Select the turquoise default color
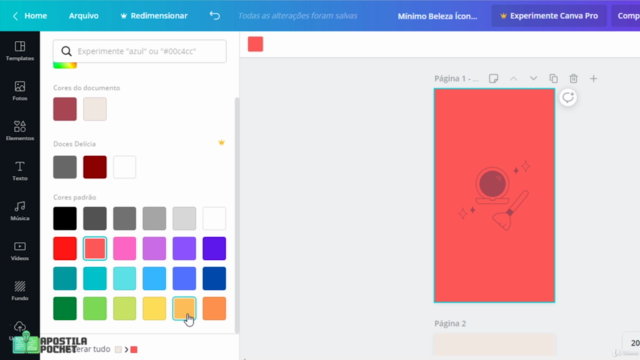 95,278
